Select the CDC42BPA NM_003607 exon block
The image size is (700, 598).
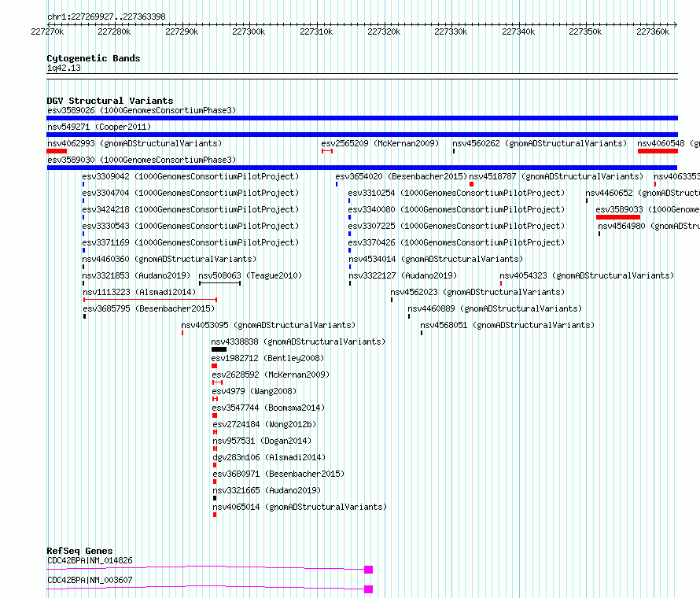[368, 589]
